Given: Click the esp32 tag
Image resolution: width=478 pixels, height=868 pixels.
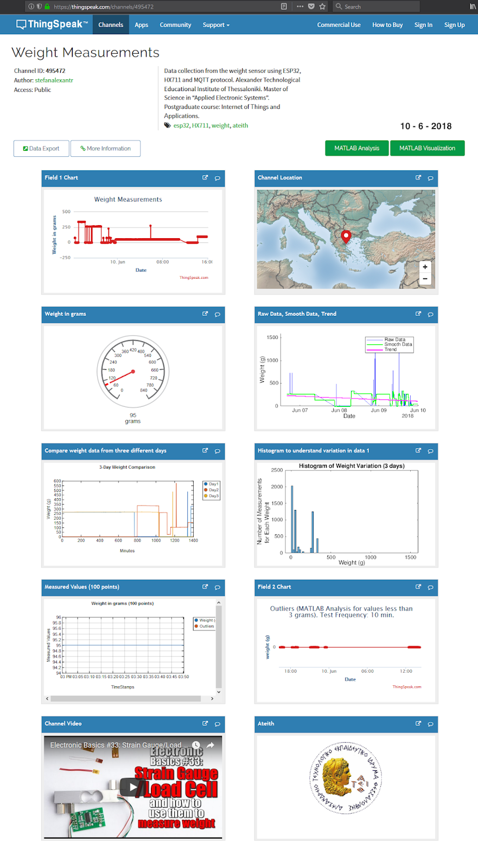Looking at the screenshot, I should click(x=181, y=125).
